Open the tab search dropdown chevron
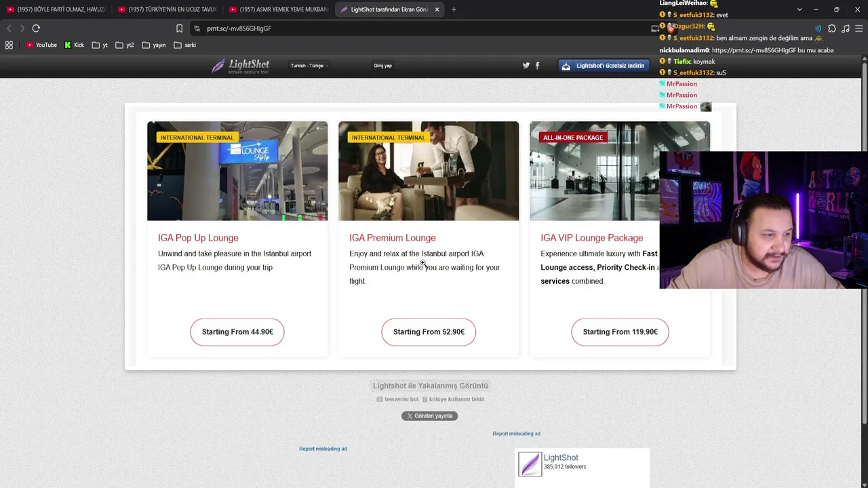Viewport: 868px width, 488px height. click(x=800, y=9)
